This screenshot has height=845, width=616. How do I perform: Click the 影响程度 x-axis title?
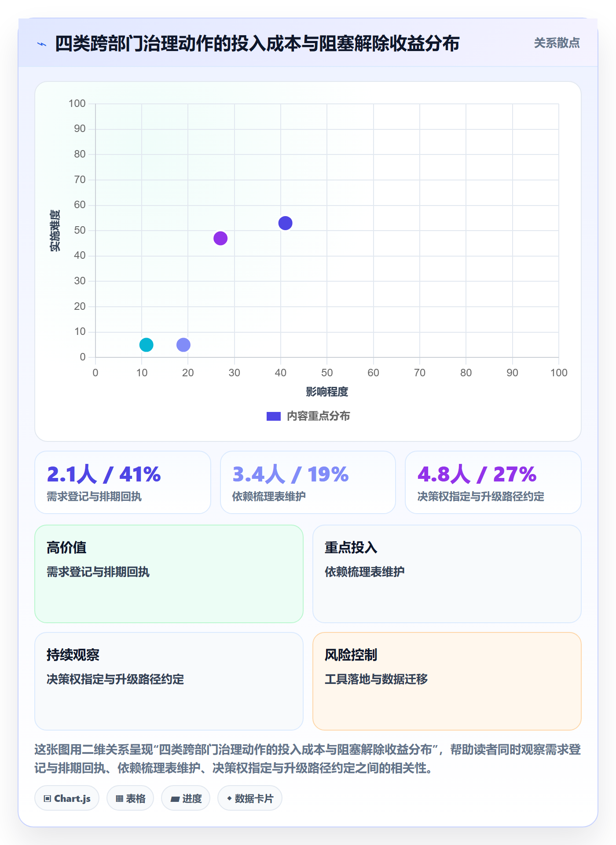tap(327, 392)
